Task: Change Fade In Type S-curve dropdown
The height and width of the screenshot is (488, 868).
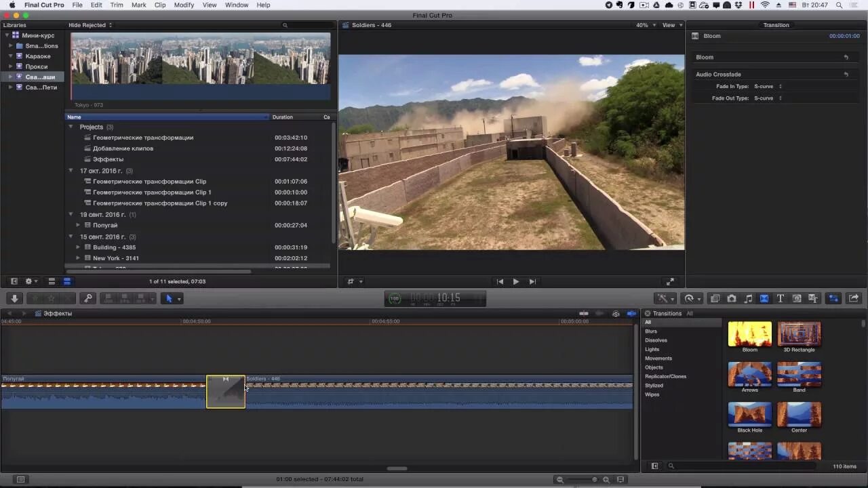Action: [768, 87]
